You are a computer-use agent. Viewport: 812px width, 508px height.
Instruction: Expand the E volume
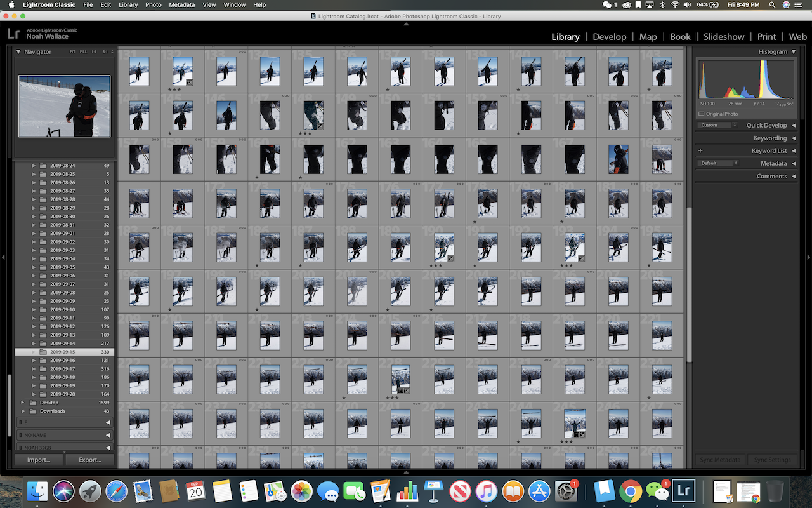click(107, 422)
